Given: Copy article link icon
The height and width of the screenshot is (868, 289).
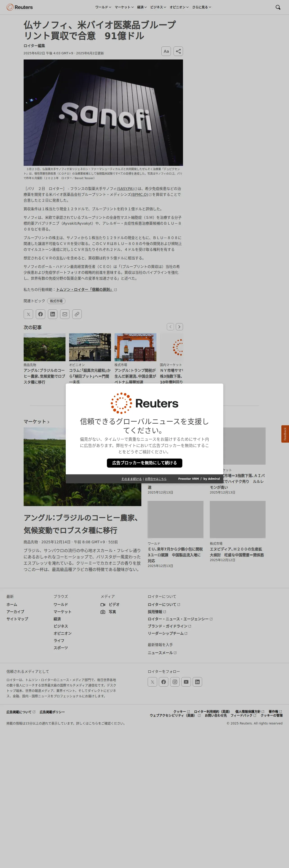Looking at the screenshot, I should 77,314.
